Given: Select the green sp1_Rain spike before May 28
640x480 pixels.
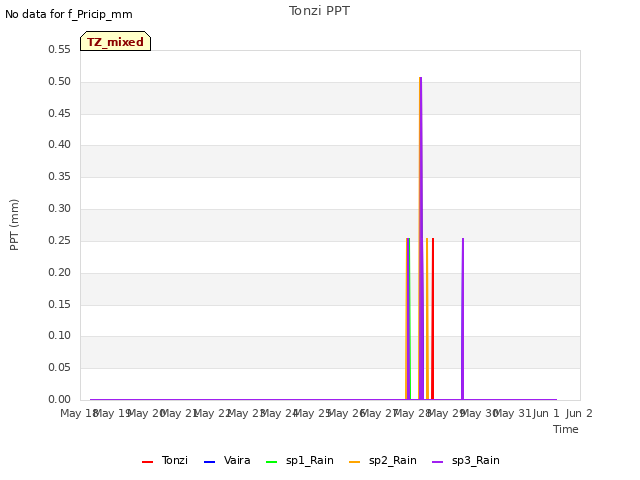Looking at the screenshot, I should pyautogui.click(x=409, y=319).
